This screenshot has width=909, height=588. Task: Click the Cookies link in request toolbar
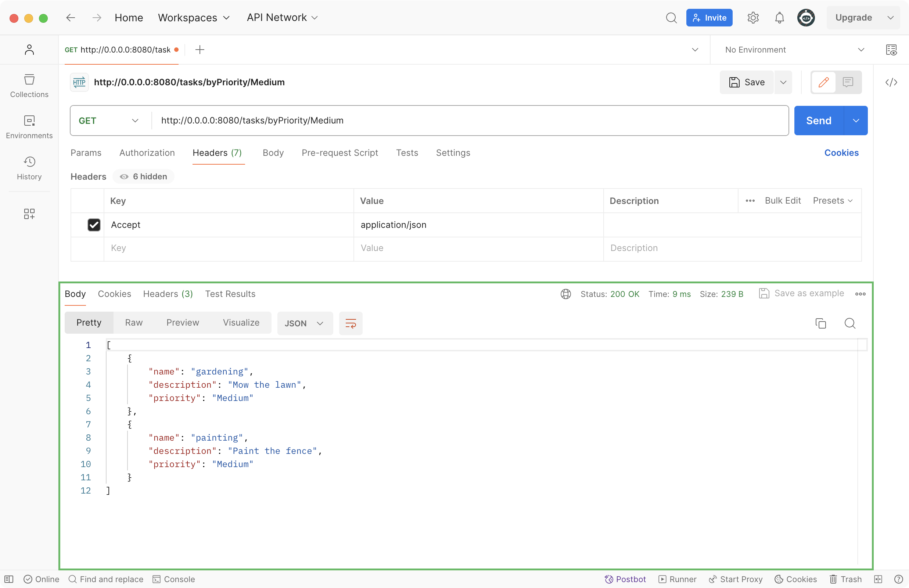(841, 153)
